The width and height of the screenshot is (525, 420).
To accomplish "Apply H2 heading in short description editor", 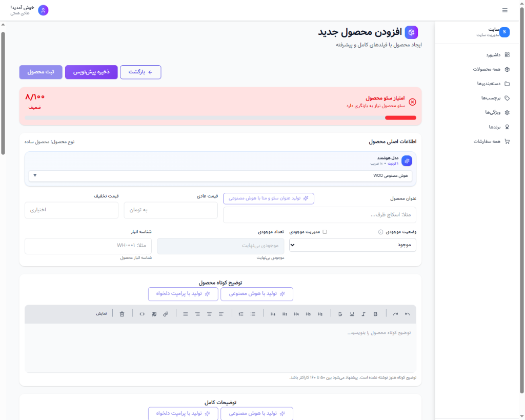I will pyautogui.click(x=320, y=314).
